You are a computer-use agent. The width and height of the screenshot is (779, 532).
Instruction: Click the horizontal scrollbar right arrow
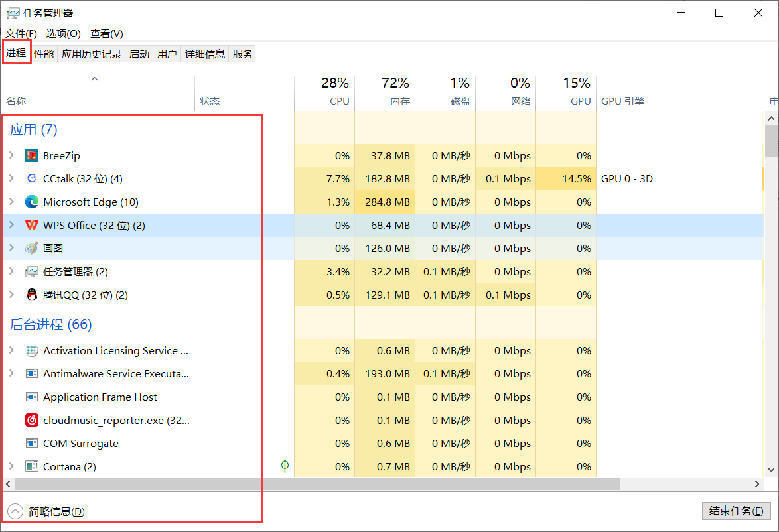pos(757,484)
